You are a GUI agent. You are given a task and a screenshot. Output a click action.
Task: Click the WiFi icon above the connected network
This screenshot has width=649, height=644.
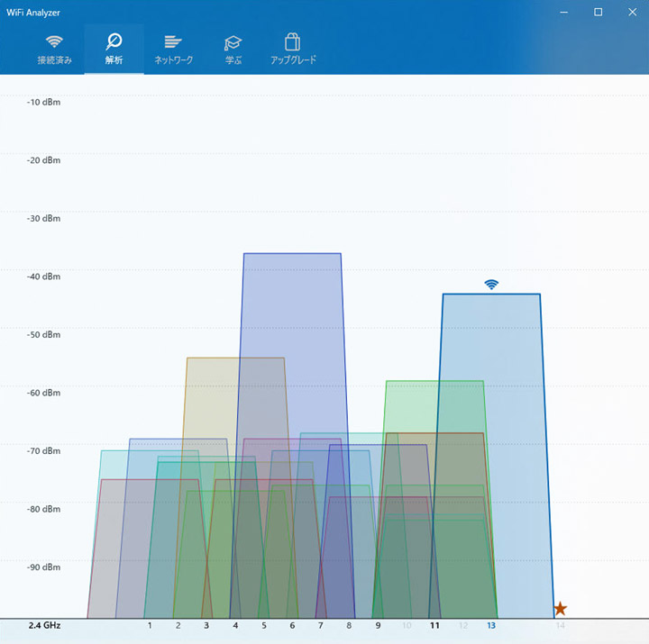coord(491,285)
